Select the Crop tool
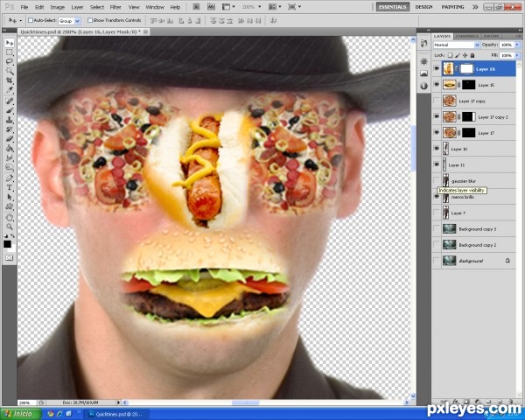Screen dimensions: 525x420 coord(10,80)
